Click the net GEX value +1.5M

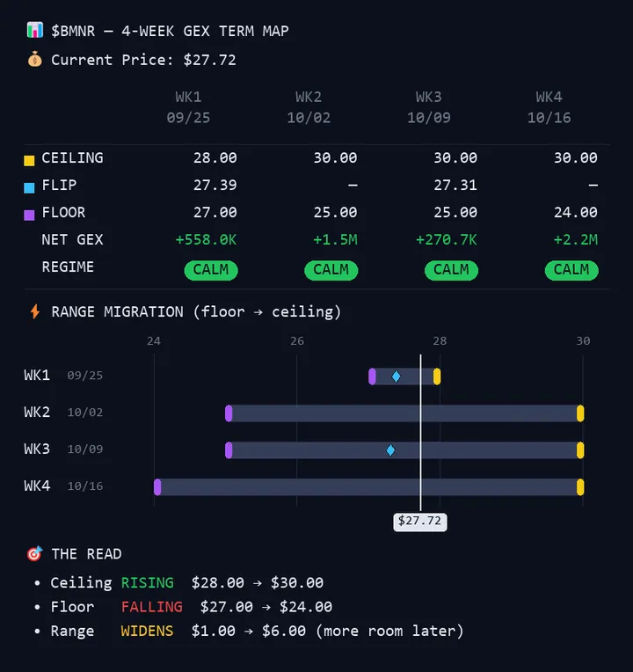(x=335, y=239)
